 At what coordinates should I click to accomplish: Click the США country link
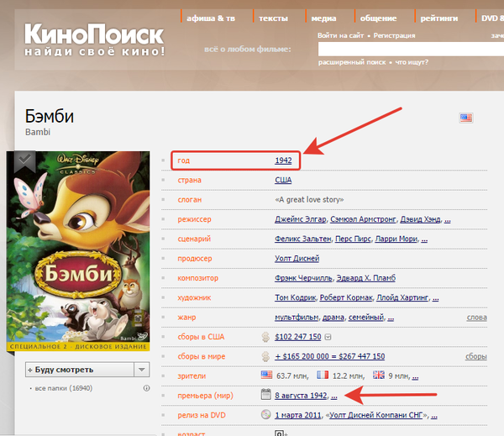[x=283, y=180]
